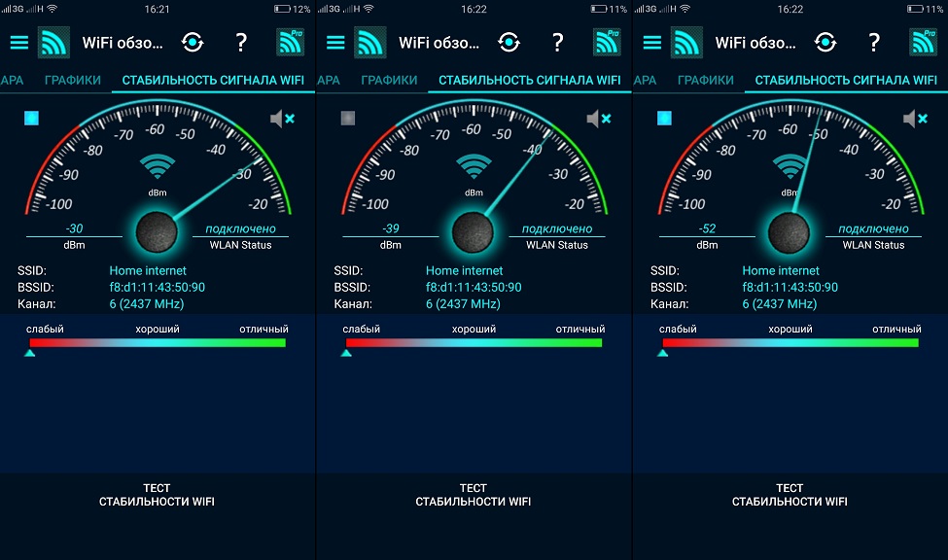Refresh scan icon in right screen
This screenshot has height=560, width=948.
825,43
